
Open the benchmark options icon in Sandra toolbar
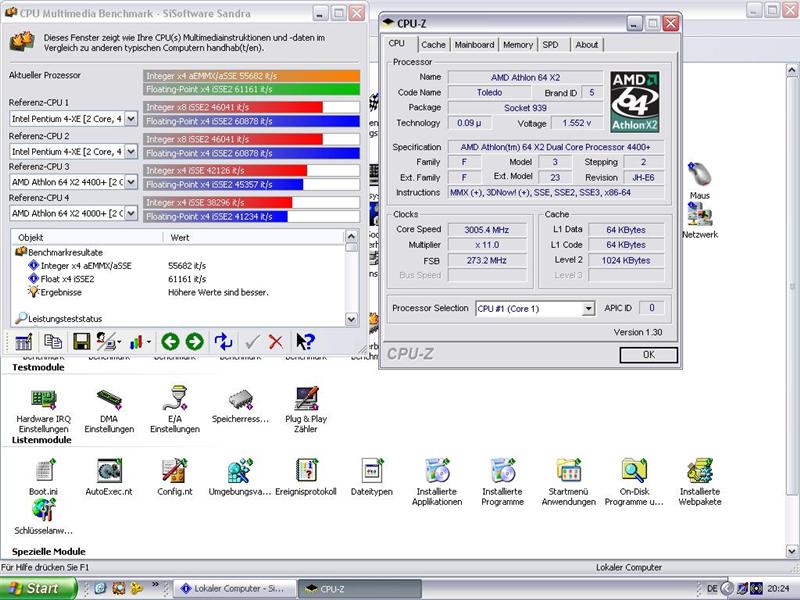[23, 342]
